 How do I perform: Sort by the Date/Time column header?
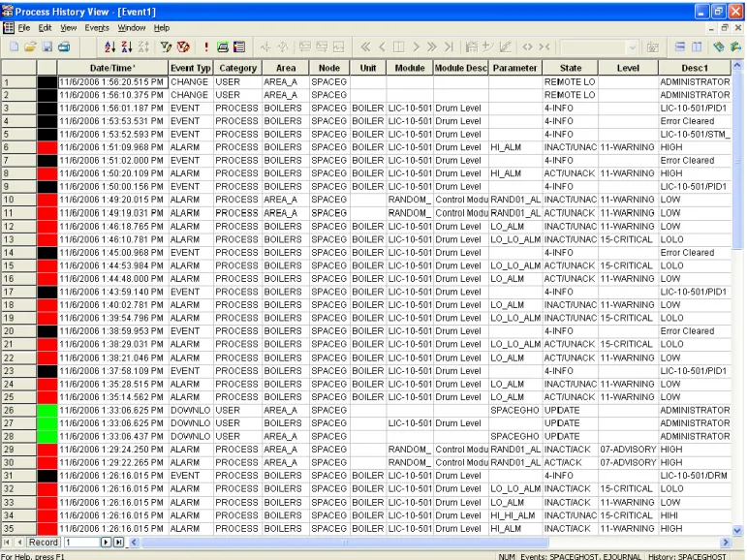(112, 68)
